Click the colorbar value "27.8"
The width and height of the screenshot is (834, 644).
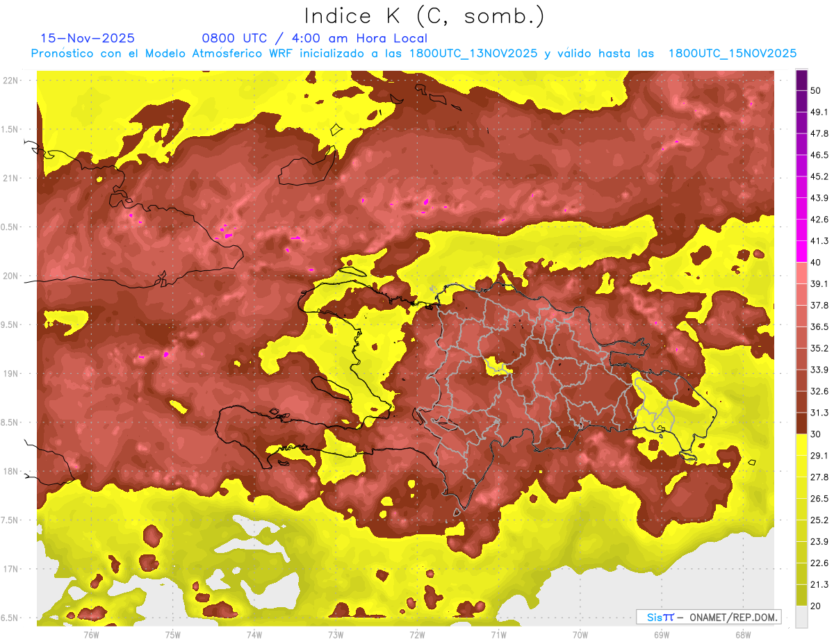pos(819,477)
